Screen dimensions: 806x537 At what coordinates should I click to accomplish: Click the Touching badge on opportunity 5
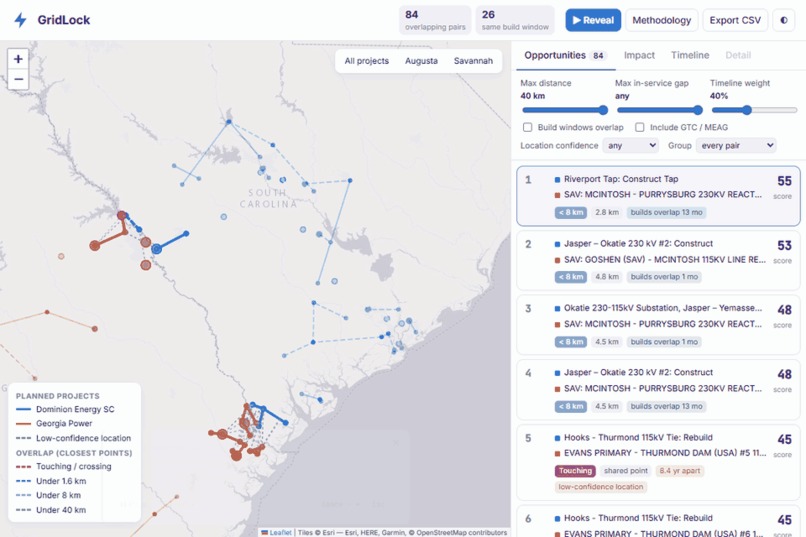tap(575, 471)
